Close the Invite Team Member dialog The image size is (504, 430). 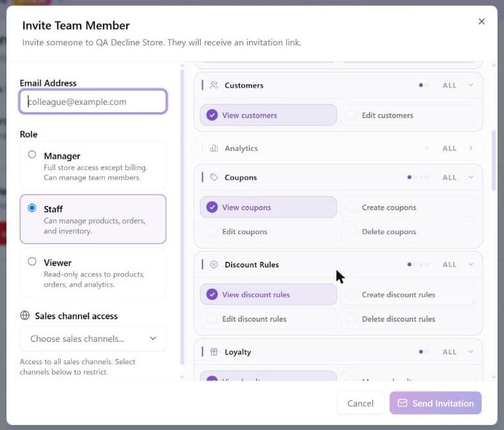point(482,22)
